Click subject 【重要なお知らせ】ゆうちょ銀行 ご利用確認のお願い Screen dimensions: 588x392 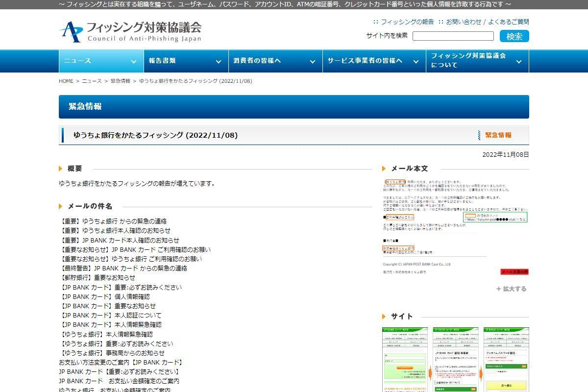(130, 259)
